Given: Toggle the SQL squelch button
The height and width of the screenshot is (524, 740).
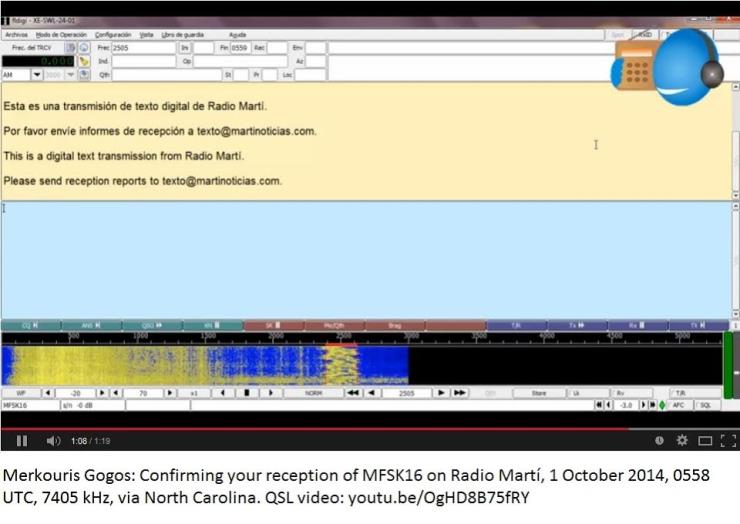Looking at the screenshot, I should point(706,406).
